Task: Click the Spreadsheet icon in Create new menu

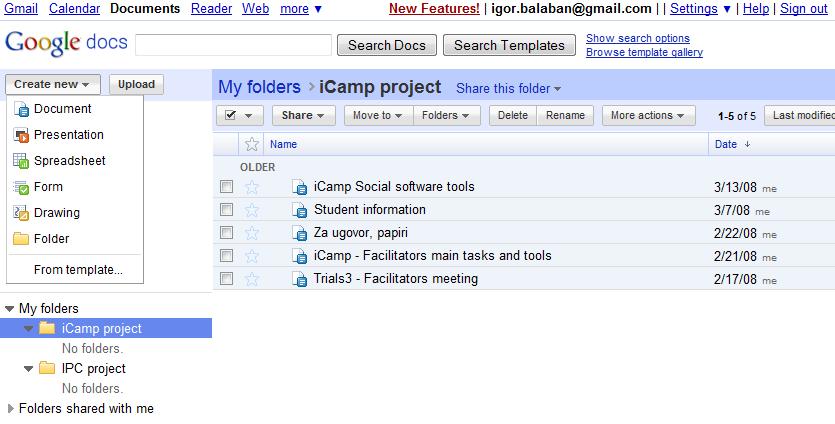Action: click(x=21, y=161)
